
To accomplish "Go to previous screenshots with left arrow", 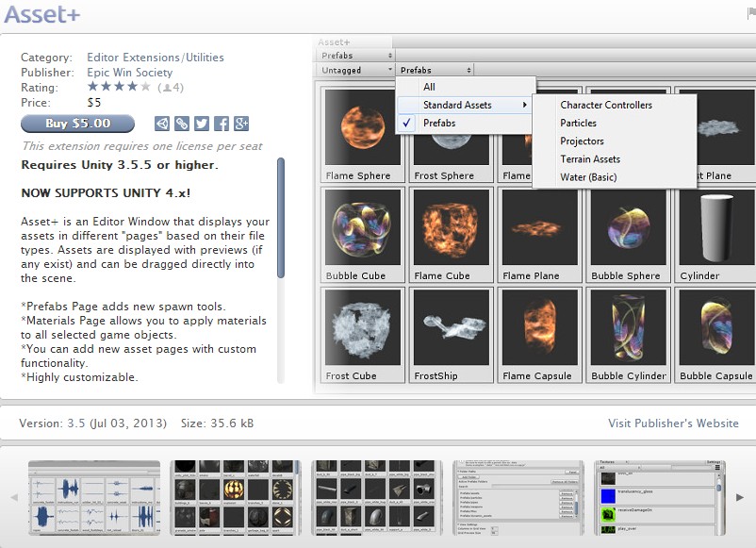I will pos(14,497).
